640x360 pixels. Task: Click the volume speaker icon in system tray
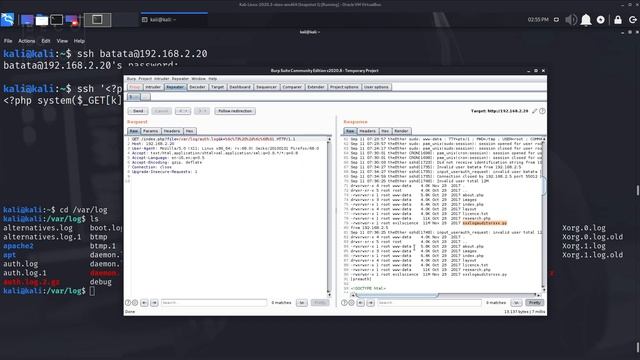click(571, 20)
